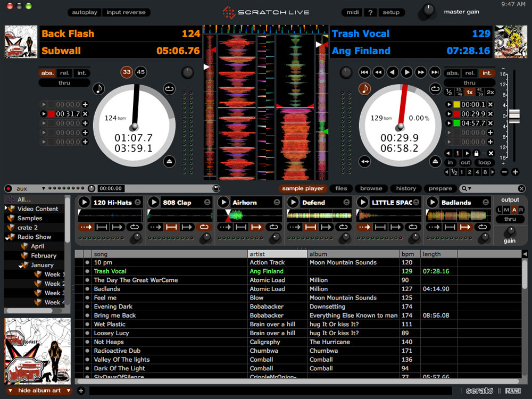
Task: Switch right deck to rel. mode
Action: 470,73
